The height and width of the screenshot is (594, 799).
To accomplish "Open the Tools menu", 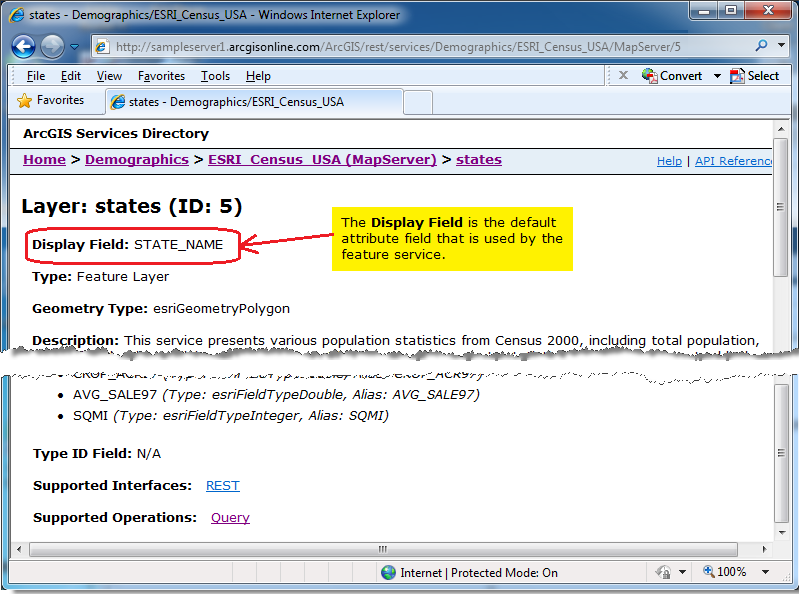I will pos(215,76).
